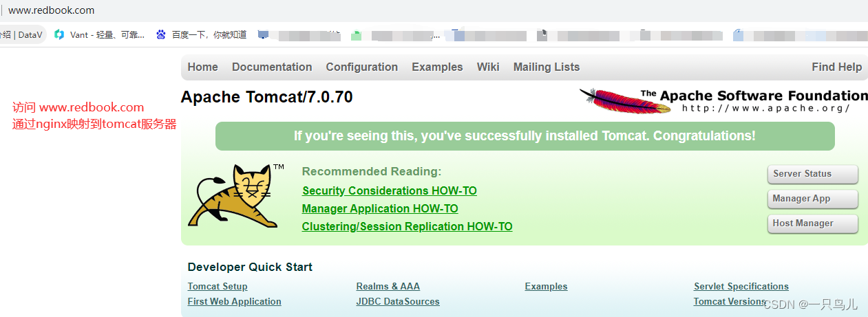Open the DataV bookmark
The height and width of the screenshot is (317, 868).
click(x=23, y=34)
